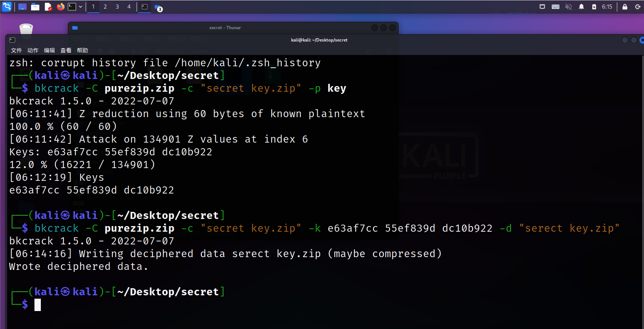This screenshot has height=329, width=644.
Task: Open the notifications bell icon
Action: [x=581, y=7]
